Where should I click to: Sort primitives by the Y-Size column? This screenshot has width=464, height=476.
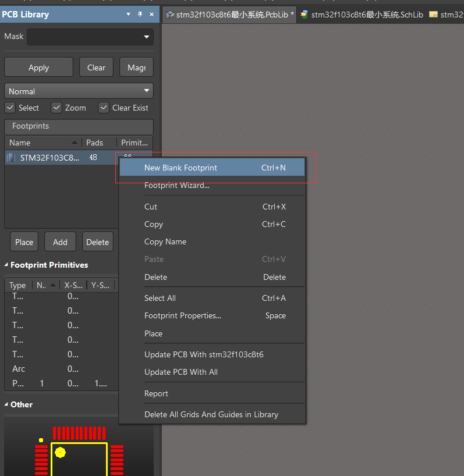click(x=100, y=285)
